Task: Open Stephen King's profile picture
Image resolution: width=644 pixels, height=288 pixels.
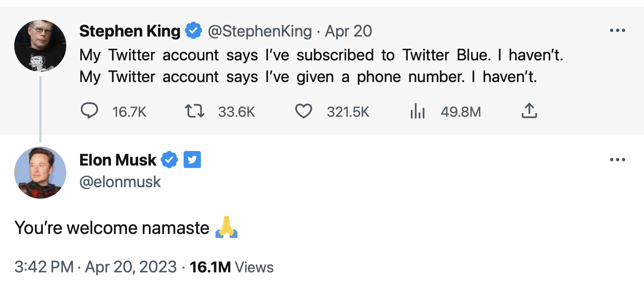Action: click(x=40, y=46)
